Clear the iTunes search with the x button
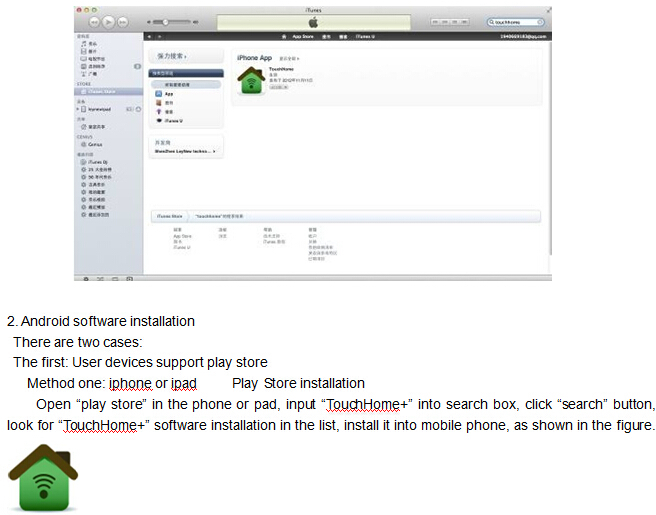656x515 pixels. click(x=540, y=22)
